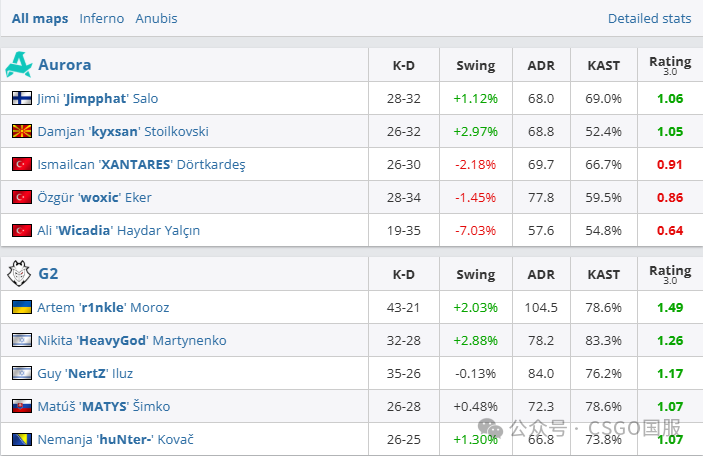703x456 pixels.
Task: Open the Detailed stats link
Action: [649, 18]
